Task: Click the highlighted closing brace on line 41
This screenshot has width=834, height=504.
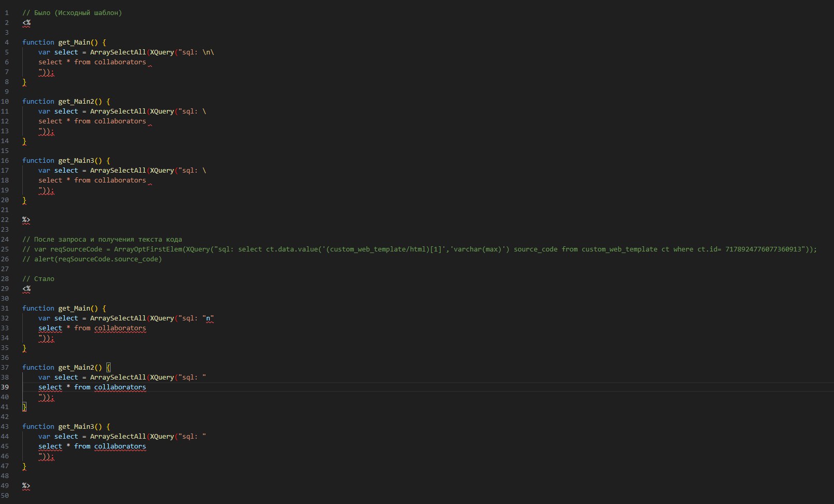Action: click(24, 407)
